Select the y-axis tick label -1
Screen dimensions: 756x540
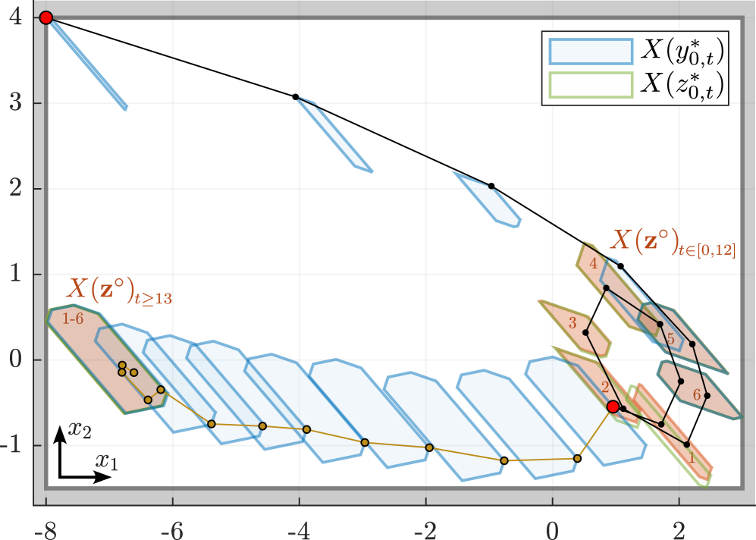tap(16, 444)
